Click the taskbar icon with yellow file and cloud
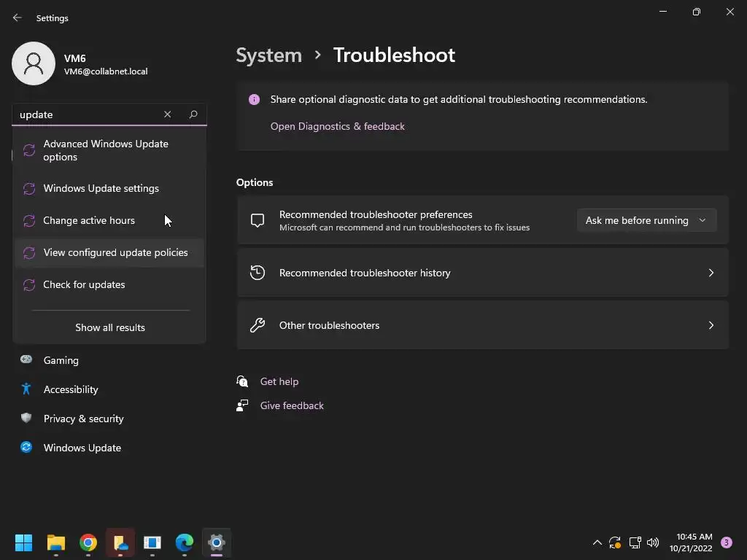 [x=120, y=542]
